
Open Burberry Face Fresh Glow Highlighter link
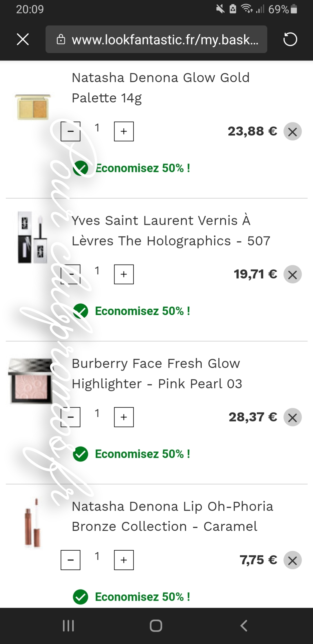click(x=156, y=373)
